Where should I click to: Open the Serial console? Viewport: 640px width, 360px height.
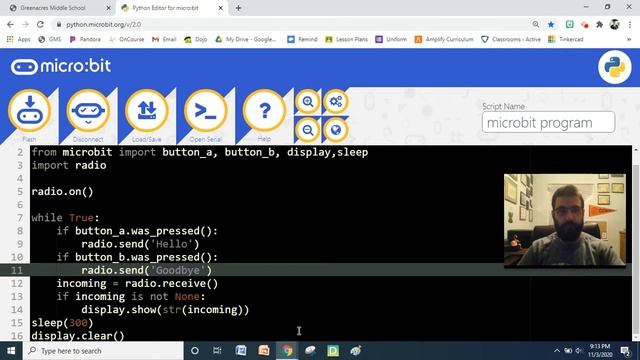206,111
